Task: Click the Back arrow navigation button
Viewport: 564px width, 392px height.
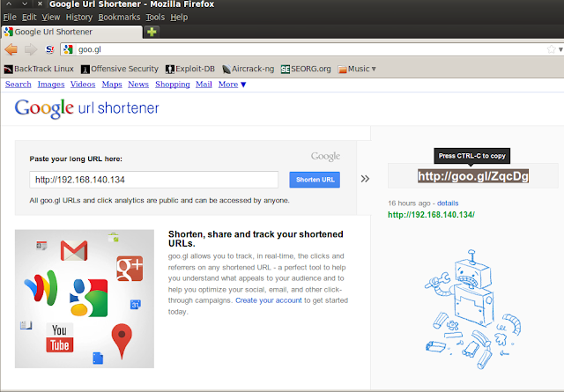Action: 11,49
